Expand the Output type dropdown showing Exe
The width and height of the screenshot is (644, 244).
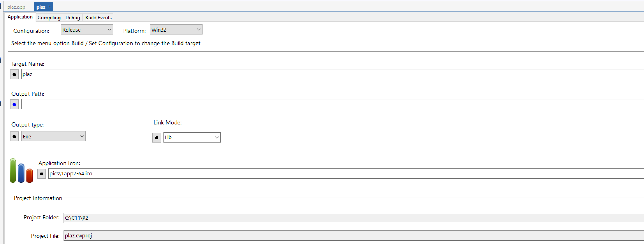tap(53, 136)
